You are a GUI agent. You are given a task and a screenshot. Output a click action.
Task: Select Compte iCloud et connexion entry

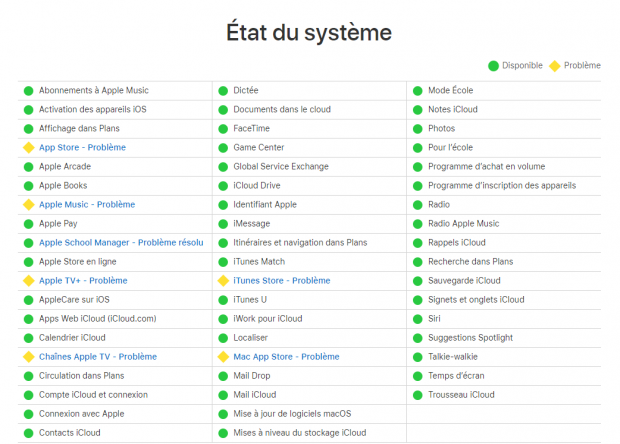coord(93,395)
